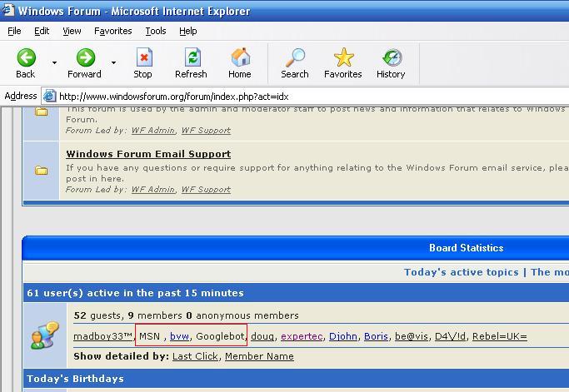Click the Internet Explorer title bar icon
Image resolution: width=569 pixels, height=392 pixels.
click(8, 10)
